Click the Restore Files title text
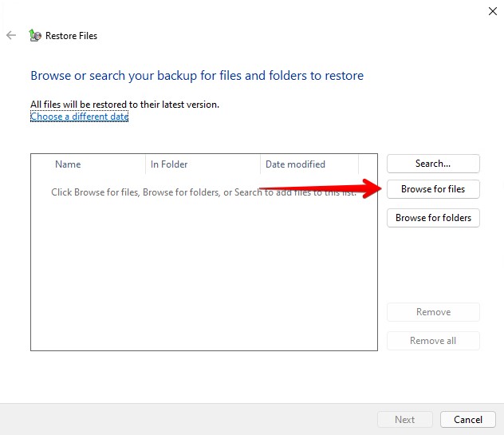 coord(71,36)
